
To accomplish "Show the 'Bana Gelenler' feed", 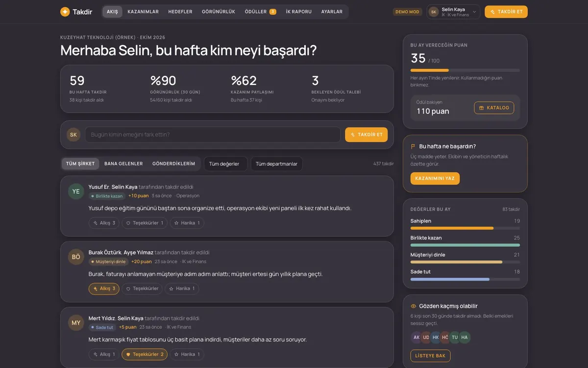I will point(123,164).
